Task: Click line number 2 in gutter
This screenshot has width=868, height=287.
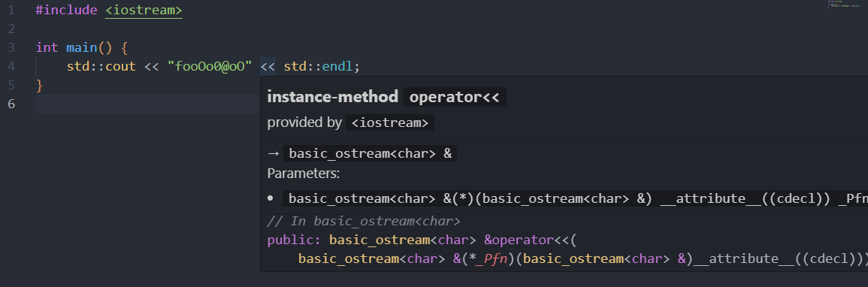Action: 11,29
